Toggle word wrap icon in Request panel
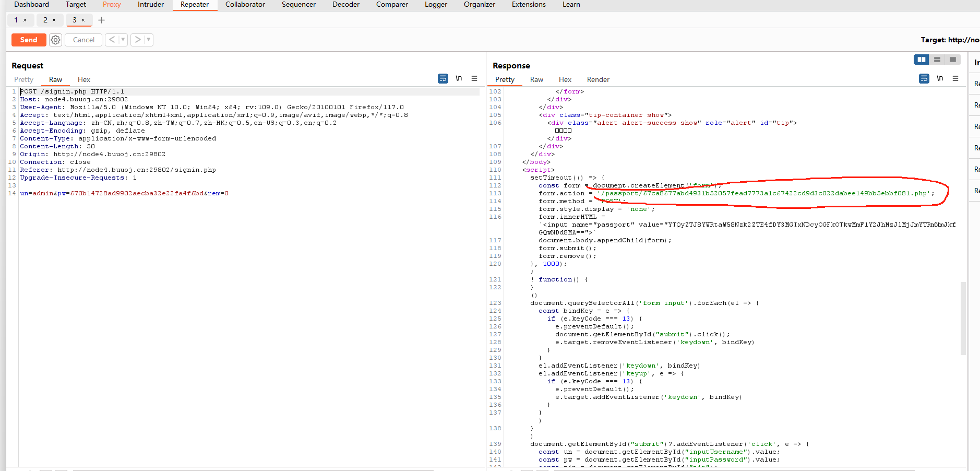Viewport: 980px width, 471px height. click(443, 79)
